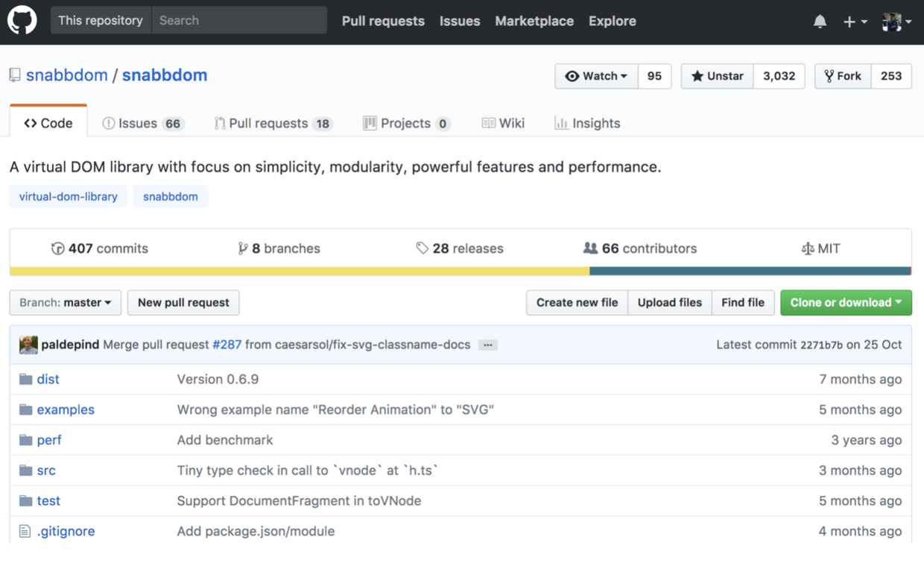Click the snabbdom topic tag

[x=171, y=197]
